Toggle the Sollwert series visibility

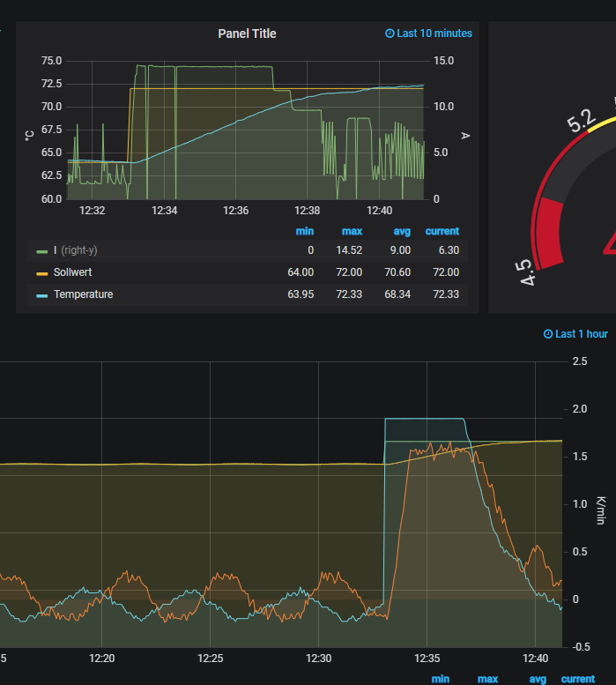(x=72, y=272)
